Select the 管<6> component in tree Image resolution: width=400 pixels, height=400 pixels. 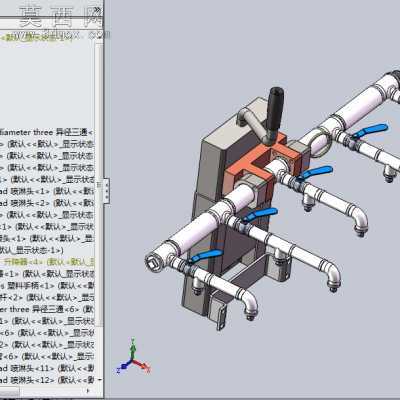click(47, 356)
